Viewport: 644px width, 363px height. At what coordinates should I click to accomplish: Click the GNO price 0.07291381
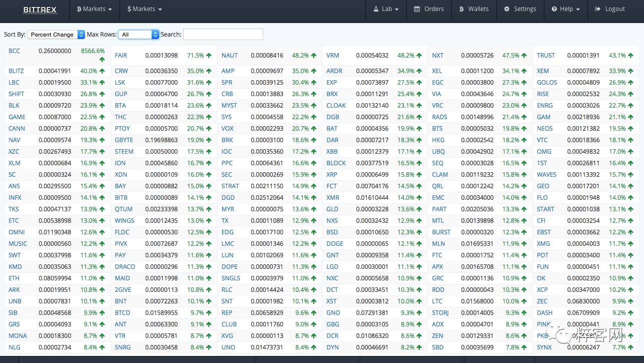click(x=372, y=313)
